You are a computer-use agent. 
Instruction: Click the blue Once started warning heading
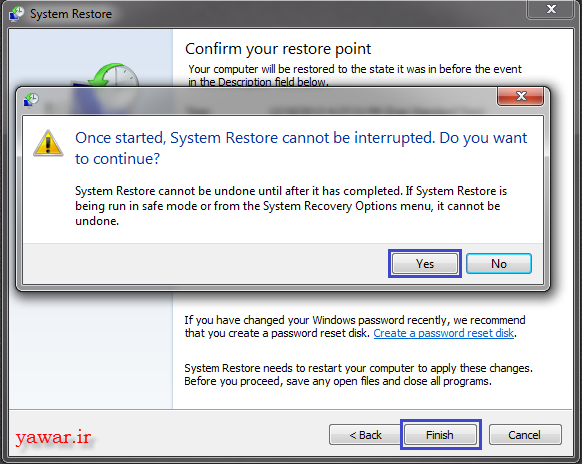(301, 148)
